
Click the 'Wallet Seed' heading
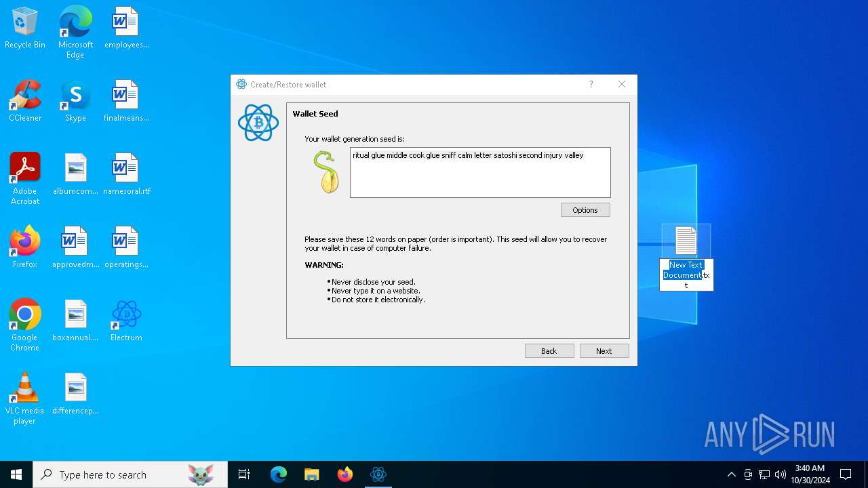point(315,114)
